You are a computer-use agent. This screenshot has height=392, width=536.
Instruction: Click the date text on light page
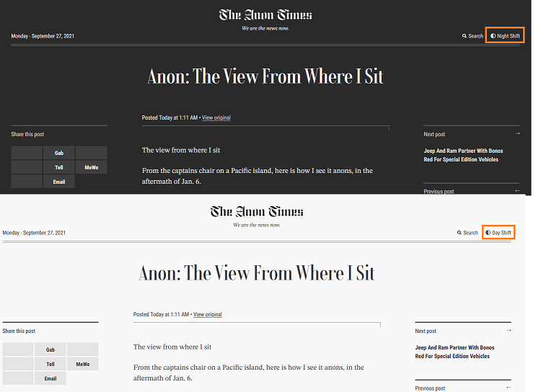[x=34, y=233]
